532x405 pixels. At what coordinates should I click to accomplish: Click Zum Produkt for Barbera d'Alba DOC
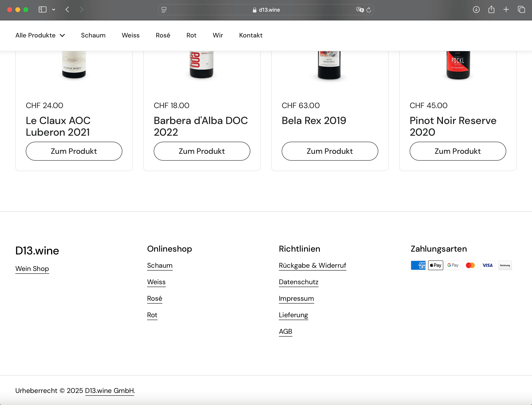(202, 151)
